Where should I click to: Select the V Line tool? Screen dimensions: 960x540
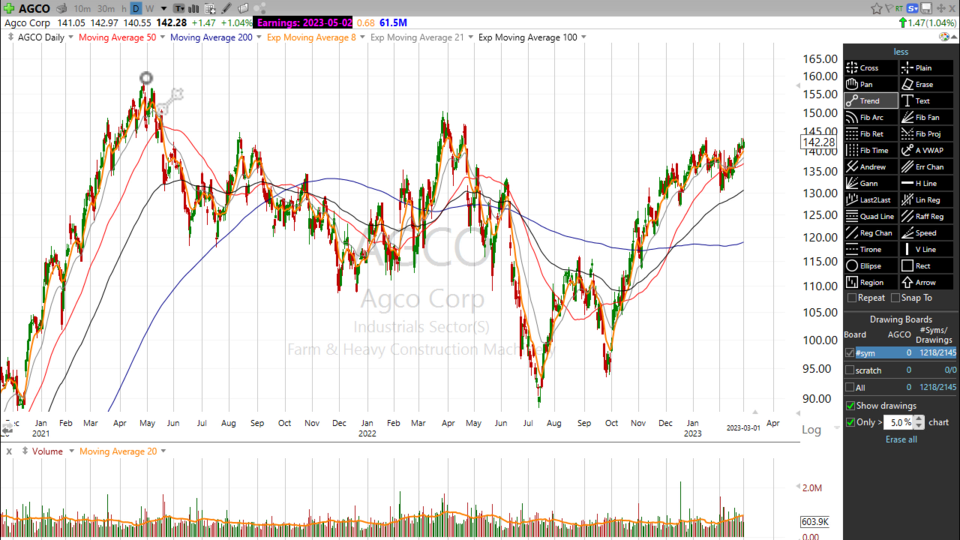tap(926, 250)
